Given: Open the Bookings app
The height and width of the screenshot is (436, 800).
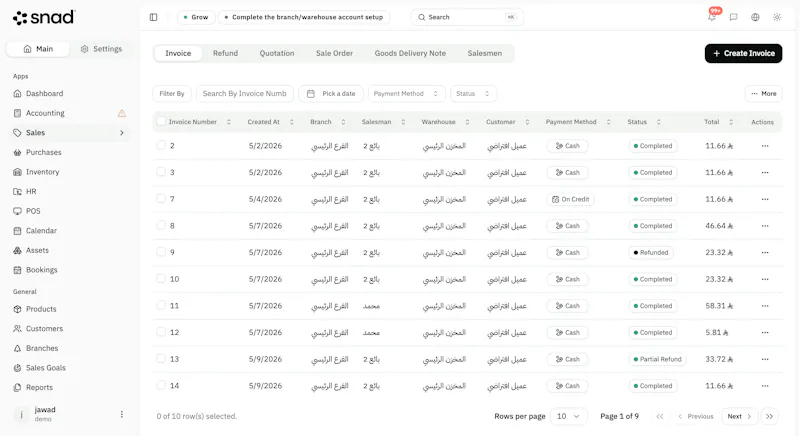Looking at the screenshot, I should coord(41,270).
